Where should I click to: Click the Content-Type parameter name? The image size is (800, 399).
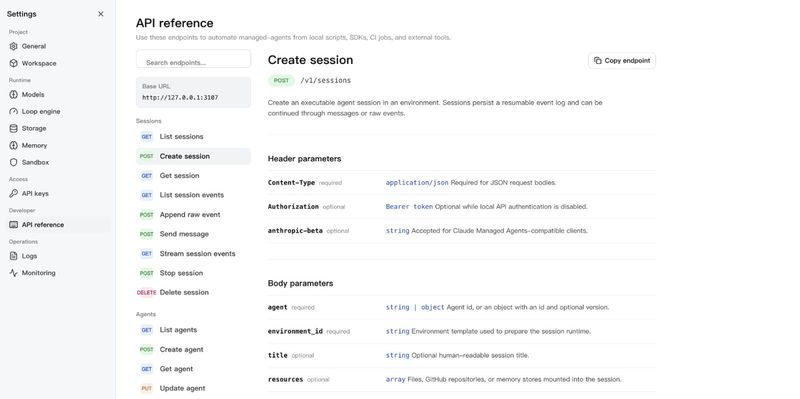click(x=291, y=183)
